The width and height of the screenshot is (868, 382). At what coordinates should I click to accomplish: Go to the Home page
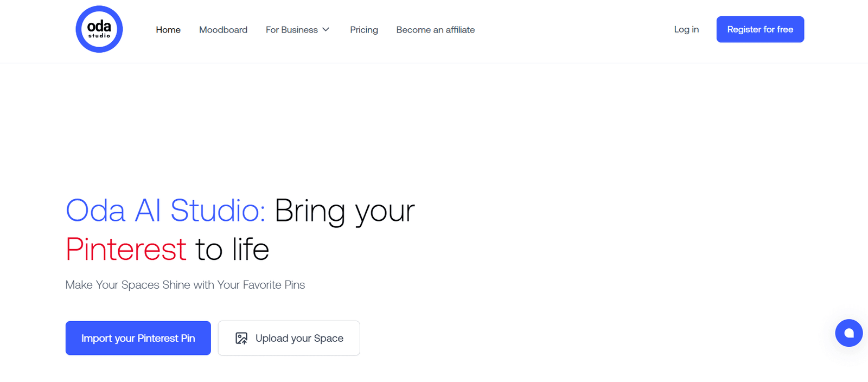click(168, 30)
